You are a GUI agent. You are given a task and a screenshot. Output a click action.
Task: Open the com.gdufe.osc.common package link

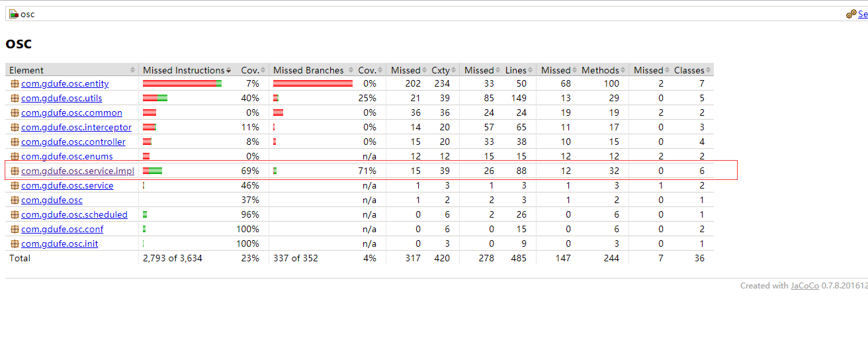(71, 113)
